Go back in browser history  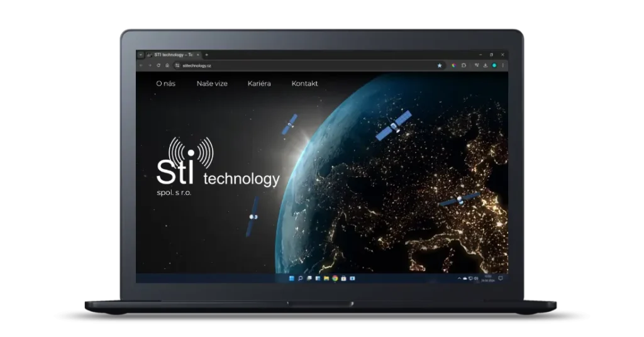coord(141,65)
